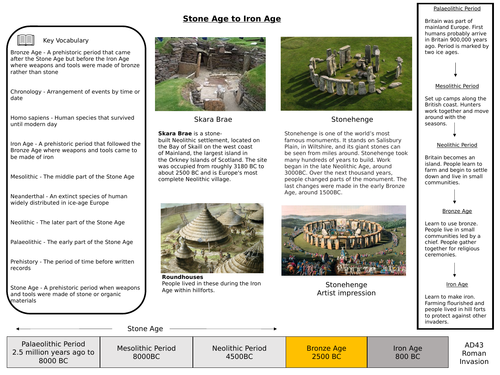Click the arrow above the Iron Age heading
This screenshot has height=375, width=500.
(454, 270)
